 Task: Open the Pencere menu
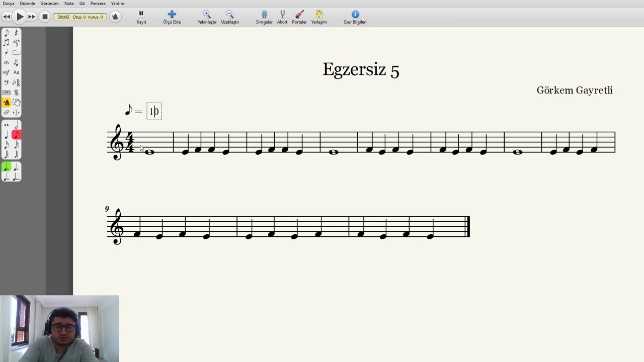click(98, 4)
